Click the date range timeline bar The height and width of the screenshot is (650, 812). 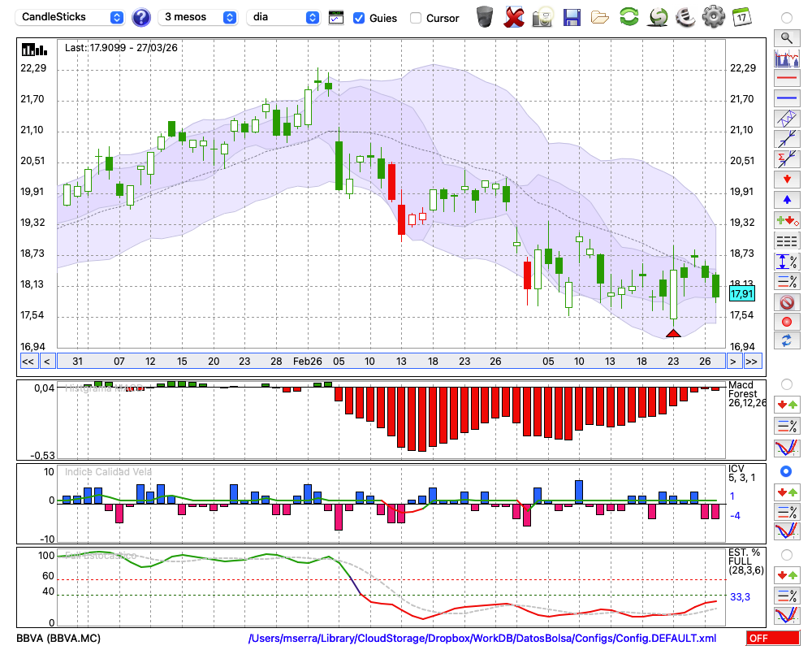391,362
